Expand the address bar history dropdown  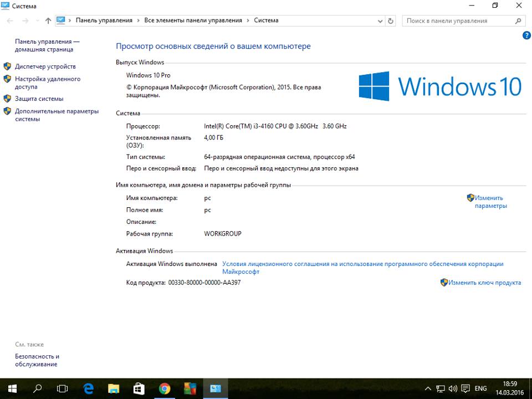click(x=380, y=21)
